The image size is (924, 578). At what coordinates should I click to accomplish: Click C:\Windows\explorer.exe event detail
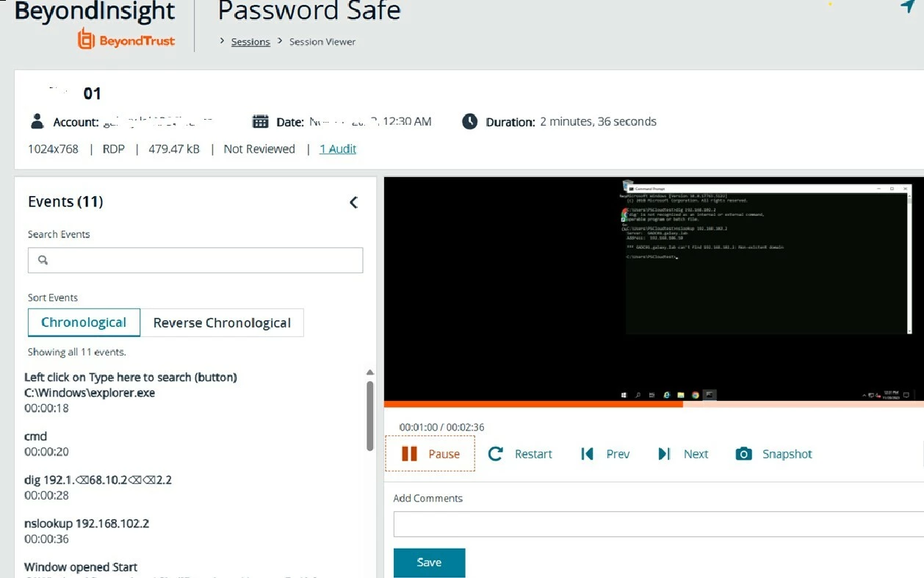90,392
